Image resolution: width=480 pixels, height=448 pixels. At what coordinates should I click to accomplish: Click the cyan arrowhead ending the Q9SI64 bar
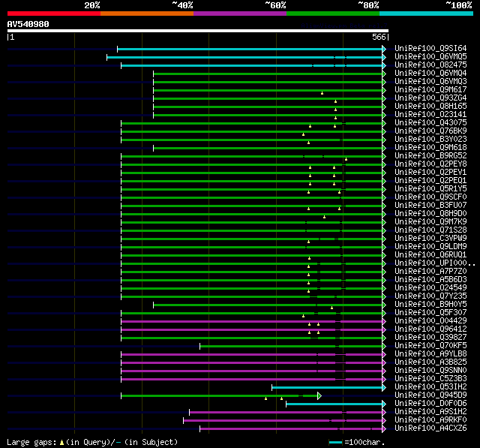tap(384, 49)
